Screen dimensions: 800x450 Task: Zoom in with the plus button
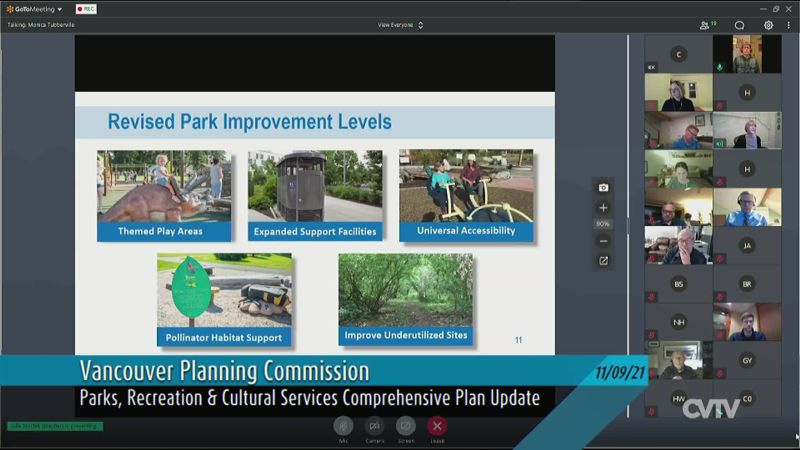click(603, 207)
